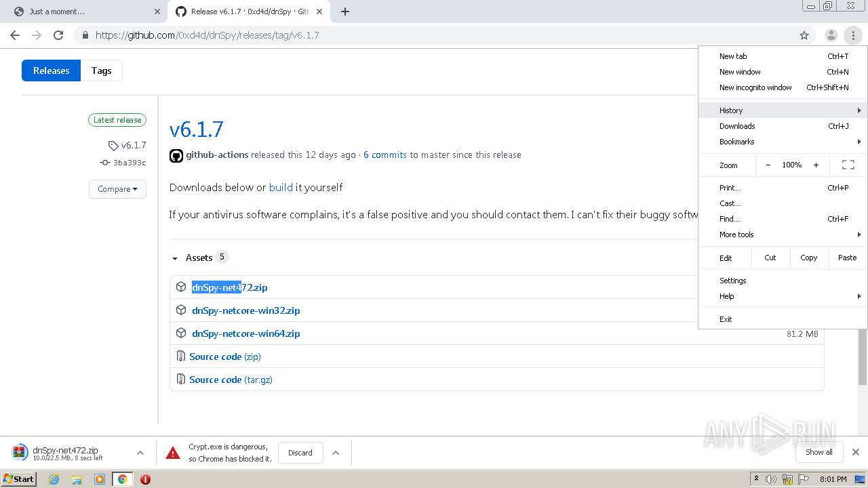This screenshot has height=488, width=868.
Task: Expand the More tools submenu
Action: 783,235
